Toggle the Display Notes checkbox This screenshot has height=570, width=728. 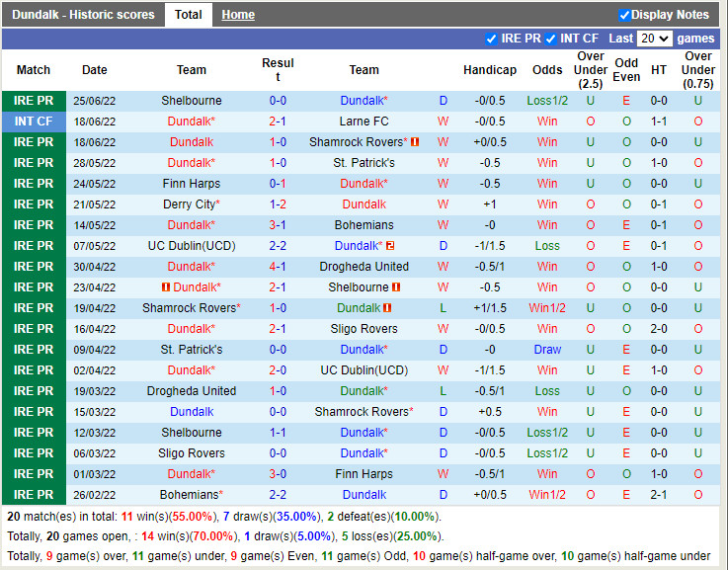624,15
